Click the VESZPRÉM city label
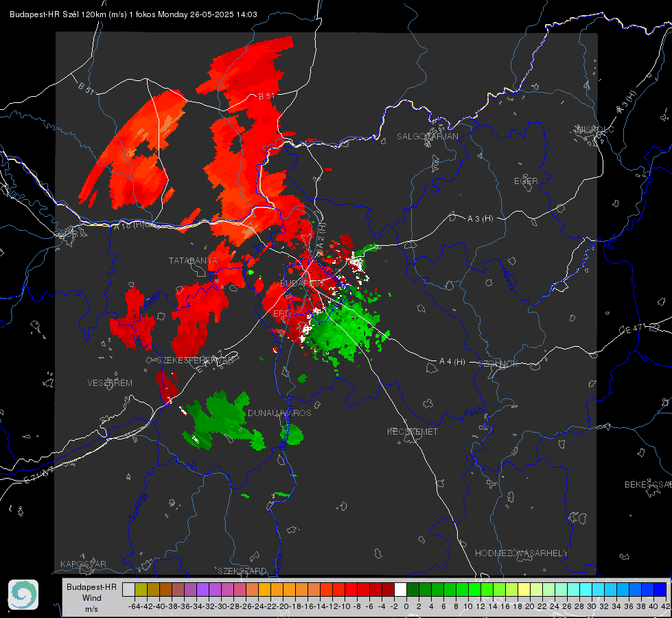Image resolution: width=672 pixels, height=618 pixels. [110, 382]
